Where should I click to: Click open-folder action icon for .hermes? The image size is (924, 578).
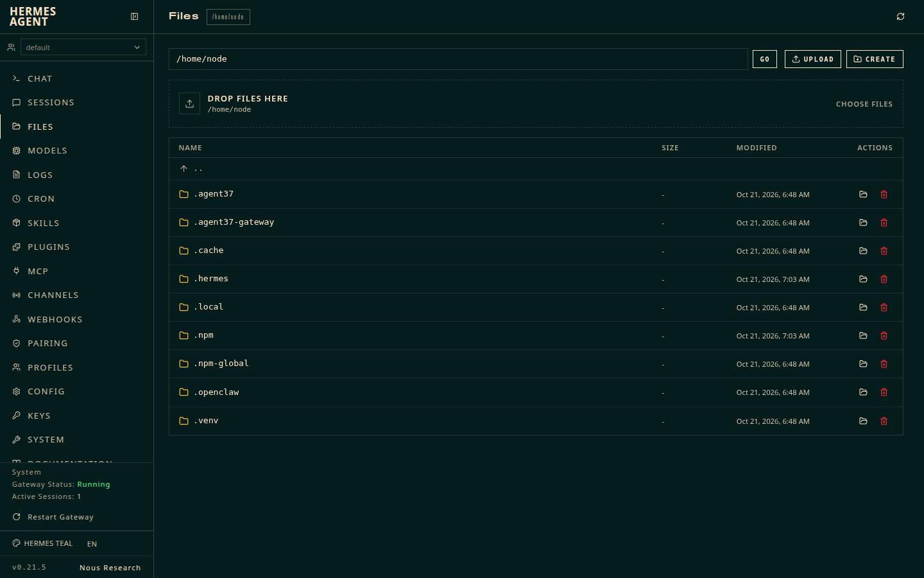863,279
